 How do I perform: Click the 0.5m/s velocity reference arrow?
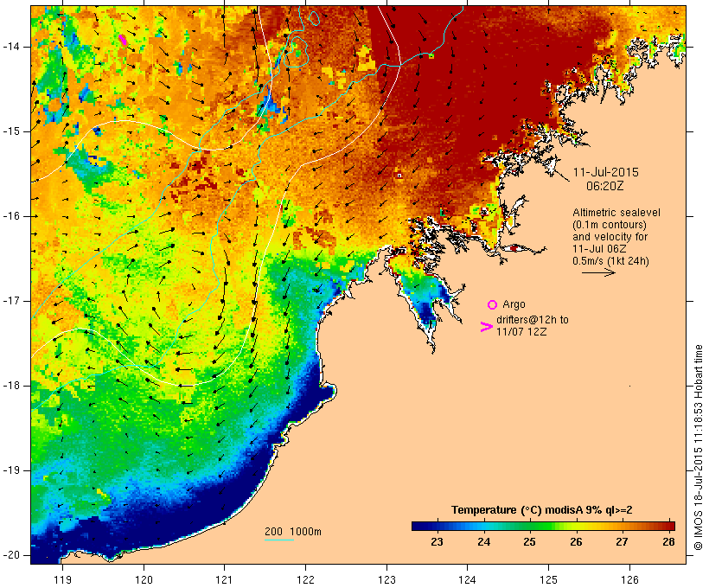coord(598,272)
